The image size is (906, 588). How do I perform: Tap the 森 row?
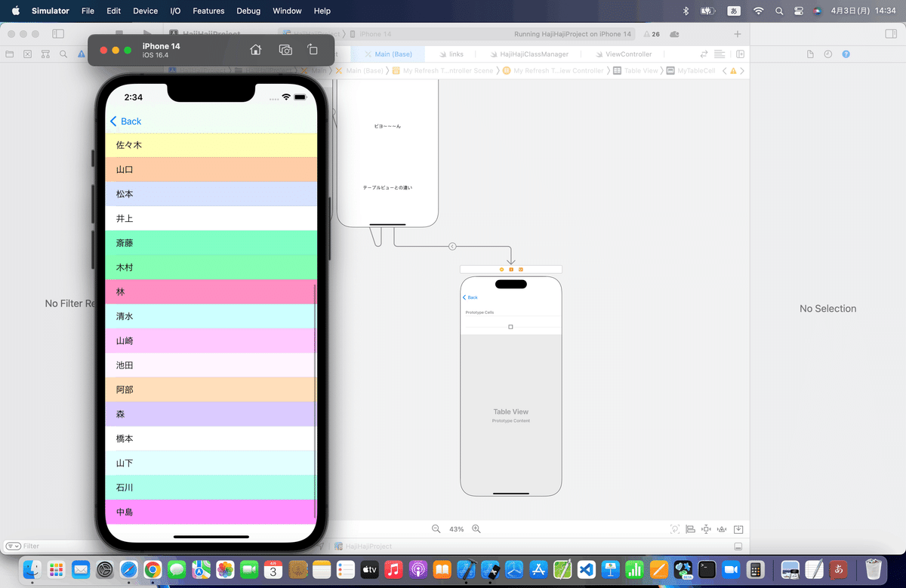211,414
